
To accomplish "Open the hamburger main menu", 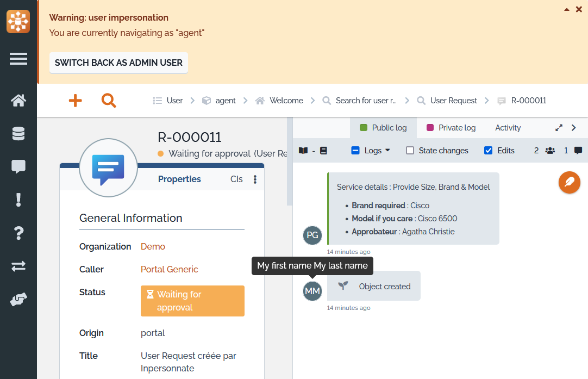I will coord(18,59).
